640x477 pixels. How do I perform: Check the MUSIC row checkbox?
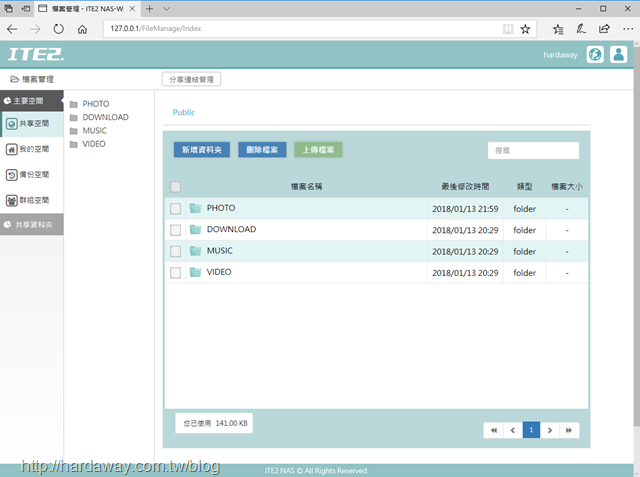pyautogui.click(x=176, y=251)
